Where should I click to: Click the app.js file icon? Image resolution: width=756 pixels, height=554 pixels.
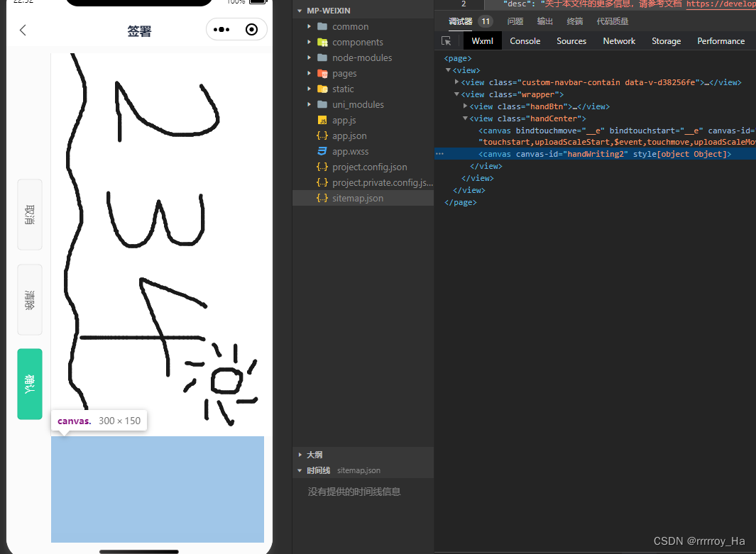tap(322, 121)
